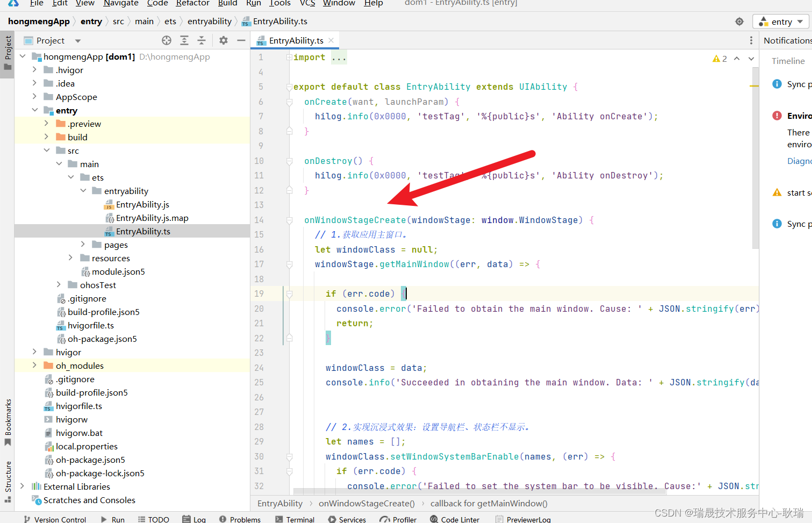Select EntryAbility.js.map file

pyautogui.click(x=152, y=218)
